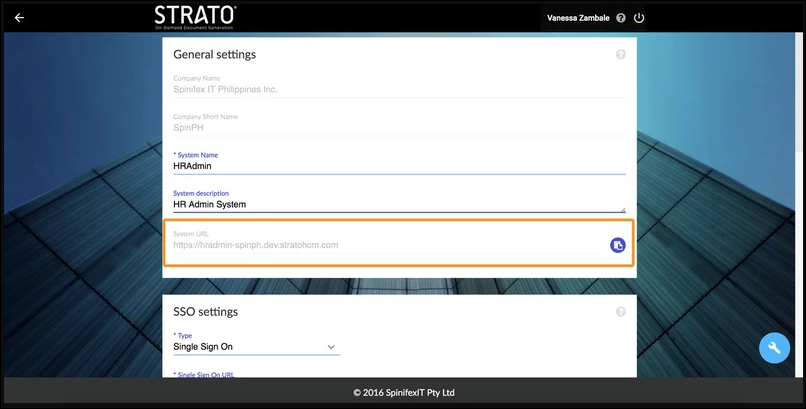The width and height of the screenshot is (806, 409).
Task: Click the System description resize handle
Action: point(623,210)
